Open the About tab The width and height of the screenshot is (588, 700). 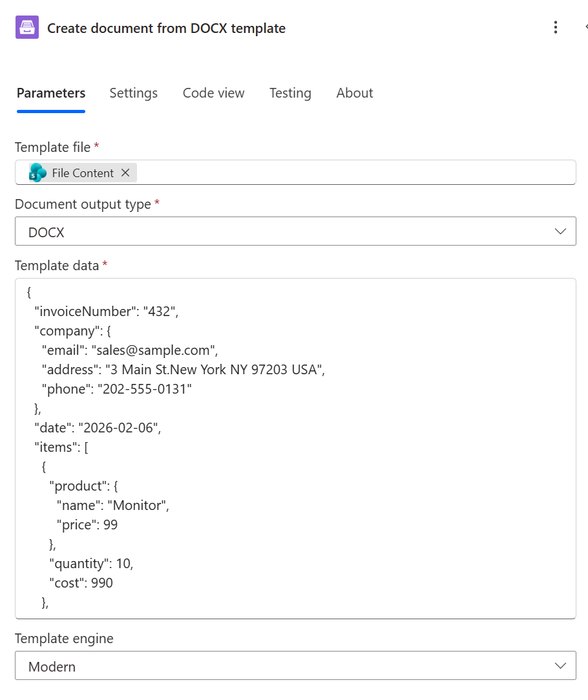[354, 93]
